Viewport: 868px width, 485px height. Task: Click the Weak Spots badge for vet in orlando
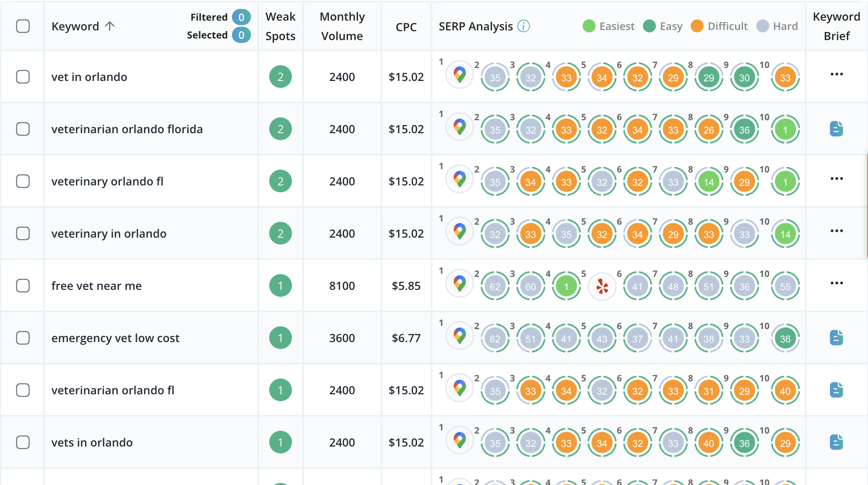coord(280,77)
